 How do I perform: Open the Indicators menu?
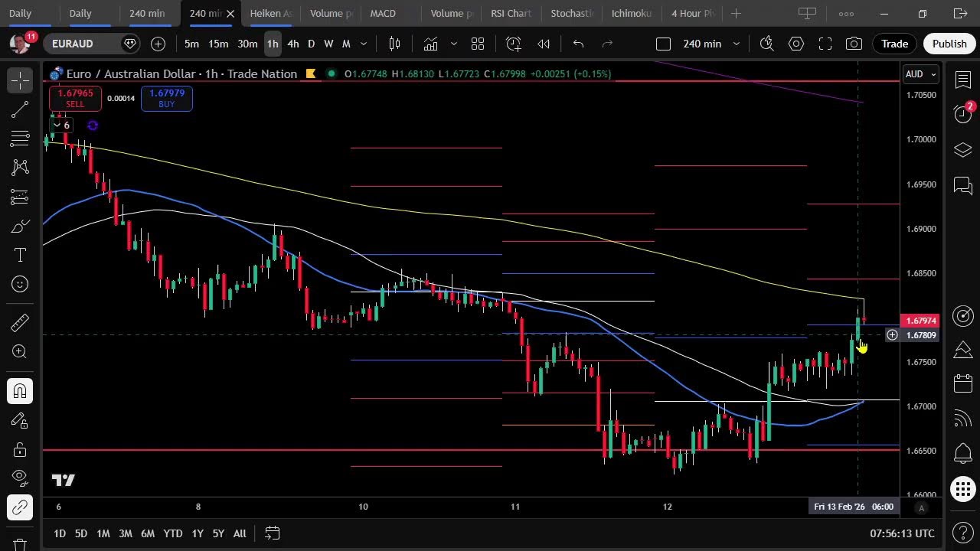point(430,44)
